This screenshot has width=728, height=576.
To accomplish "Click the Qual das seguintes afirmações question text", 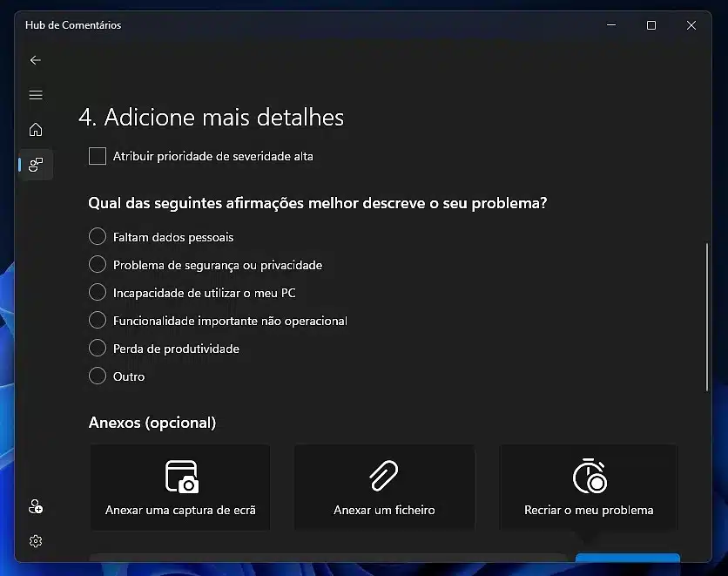I will (x=318, y=203).
